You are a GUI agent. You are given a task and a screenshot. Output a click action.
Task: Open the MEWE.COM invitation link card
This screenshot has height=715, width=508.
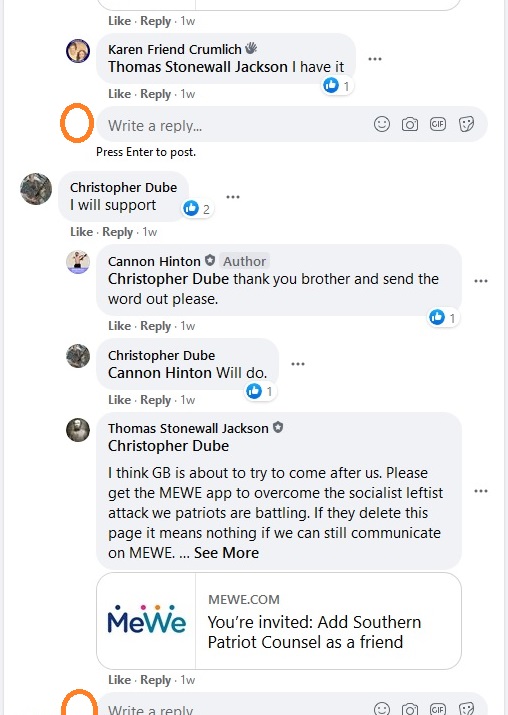(x=279, y=621)
